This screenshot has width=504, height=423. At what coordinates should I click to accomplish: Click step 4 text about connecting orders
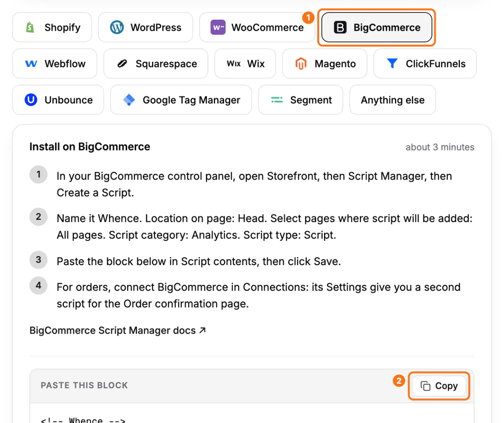coord(259,295)
